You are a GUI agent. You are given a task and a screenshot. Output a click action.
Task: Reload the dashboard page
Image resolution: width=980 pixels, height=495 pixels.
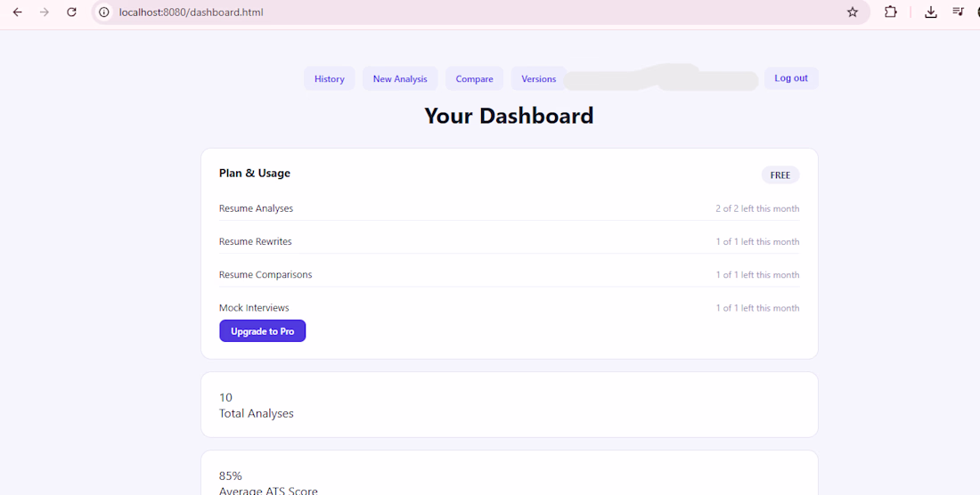[72, 12]
